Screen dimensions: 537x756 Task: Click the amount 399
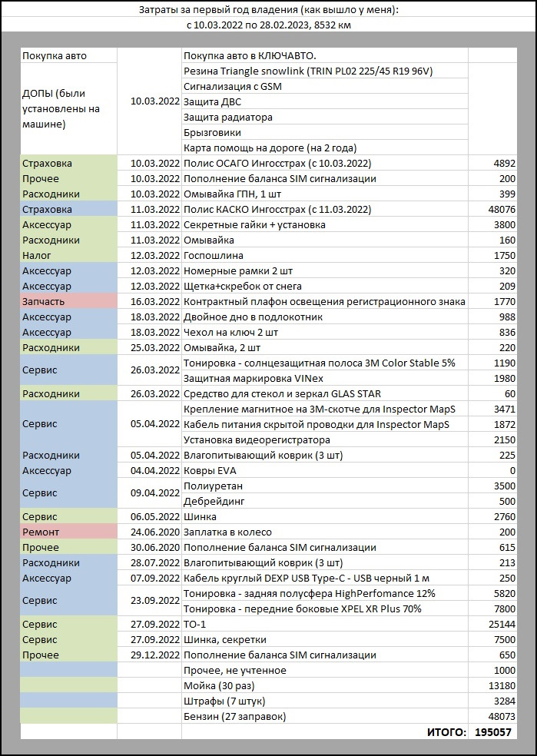point(507,194)
